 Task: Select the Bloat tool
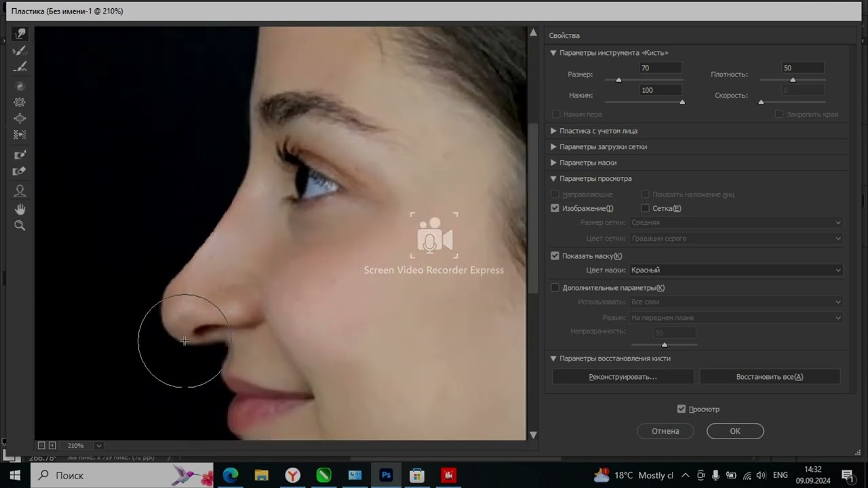[x=20, y=119]
